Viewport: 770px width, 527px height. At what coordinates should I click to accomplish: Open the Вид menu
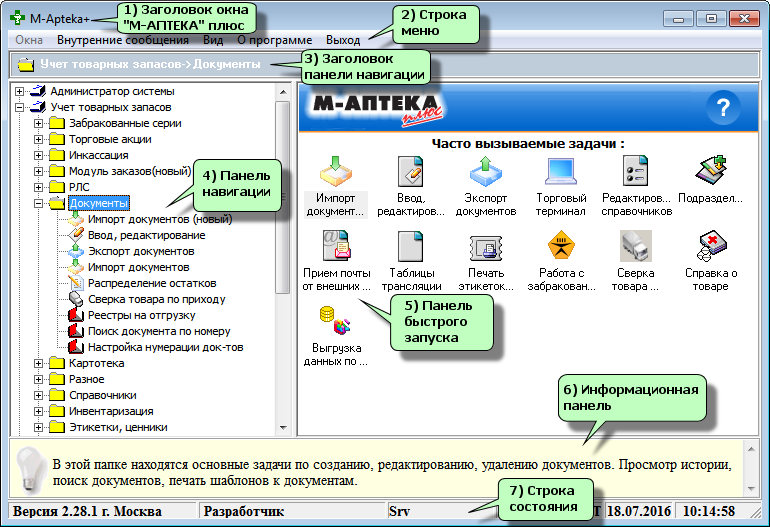coord(213,40)
